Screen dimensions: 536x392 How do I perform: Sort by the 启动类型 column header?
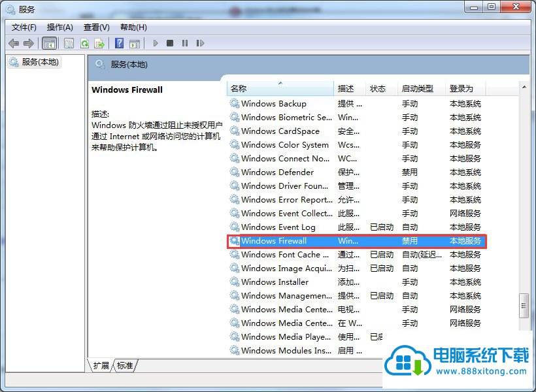click(422, 88)
